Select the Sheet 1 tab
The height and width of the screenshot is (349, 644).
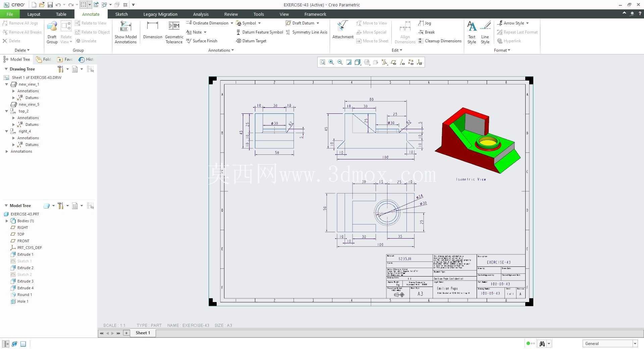click(x=143, y=333)
